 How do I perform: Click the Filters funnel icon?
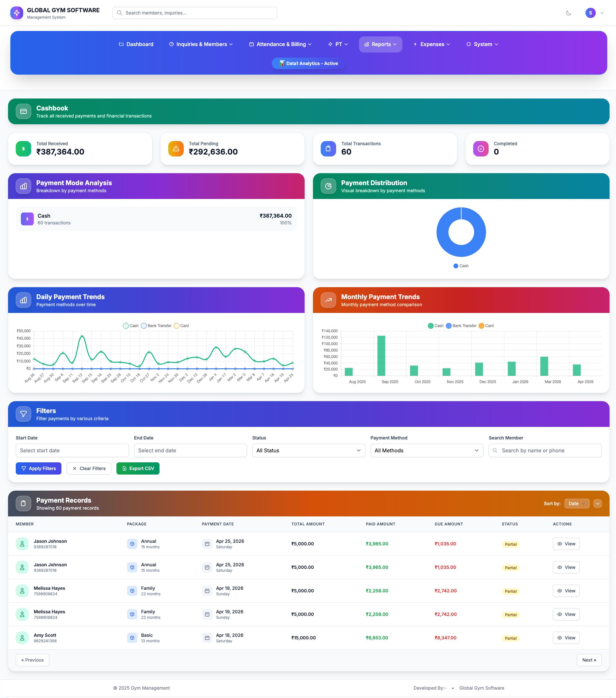coord(23,414)
